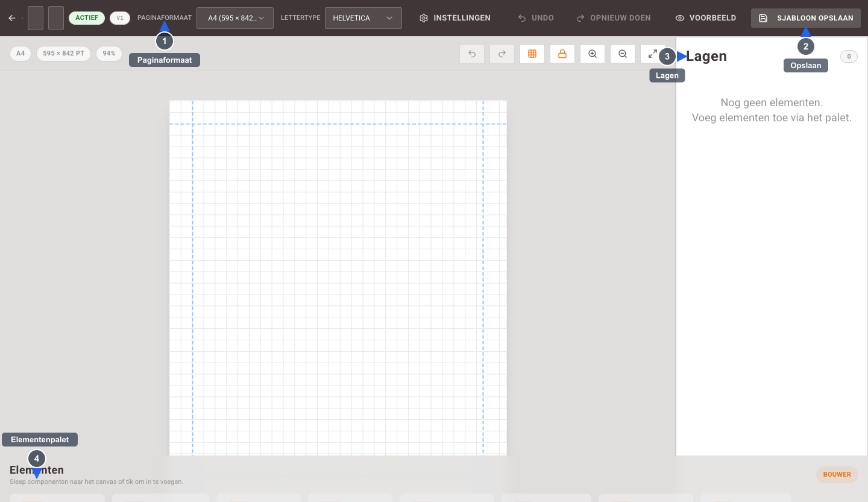Expand the Helvetica font dropdown
This screenshot has width=868, height=502.
click(x=363, y=18)
